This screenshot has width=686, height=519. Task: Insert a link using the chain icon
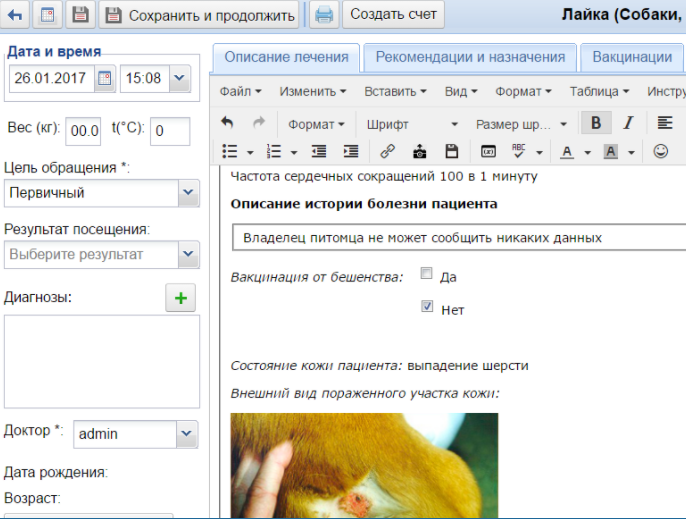click(x=387, y=151)
